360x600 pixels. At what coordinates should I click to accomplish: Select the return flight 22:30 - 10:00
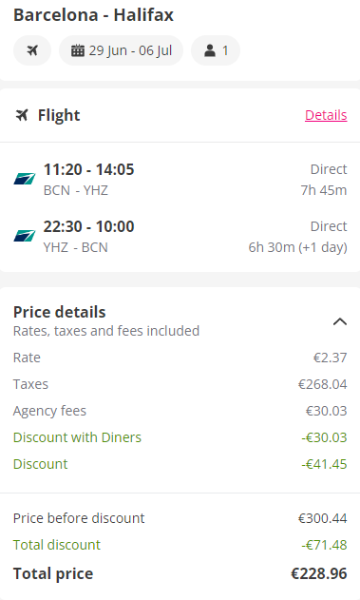point(180,236)
